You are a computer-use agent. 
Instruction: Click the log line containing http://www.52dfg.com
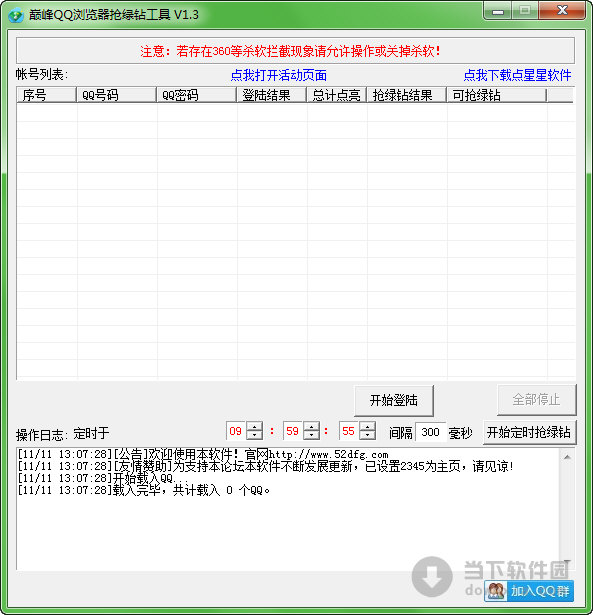[x=203, y=454]
